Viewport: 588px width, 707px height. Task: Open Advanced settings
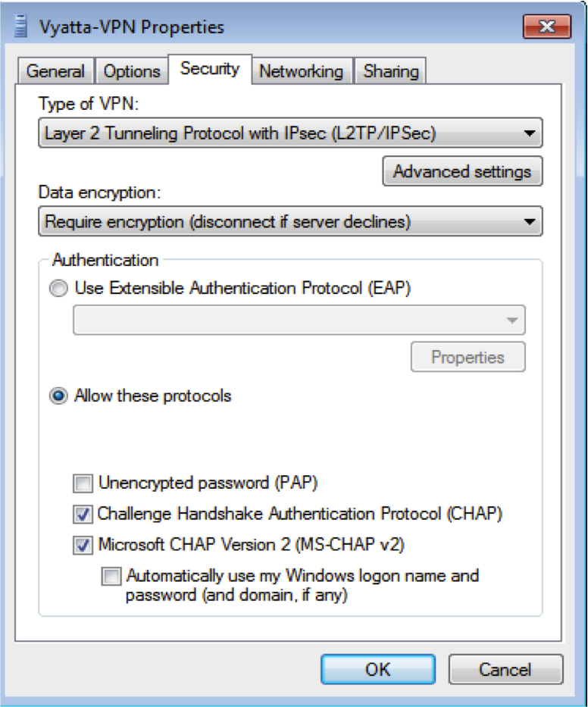pyautogui.click(x=462, y=171)
